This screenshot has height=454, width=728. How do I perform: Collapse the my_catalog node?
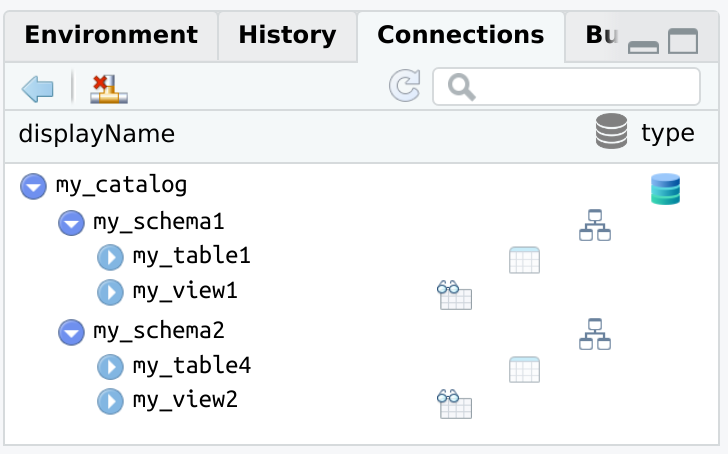coord(34,186)
